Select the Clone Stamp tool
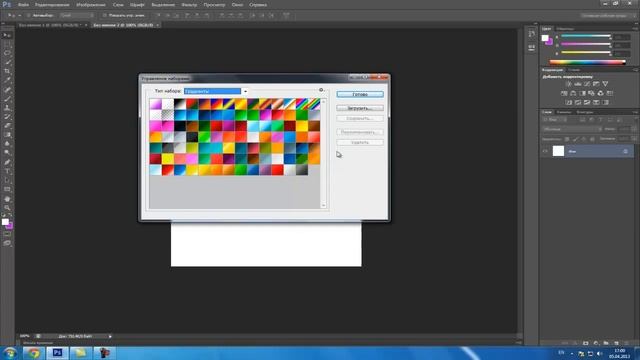 (7, 108)
